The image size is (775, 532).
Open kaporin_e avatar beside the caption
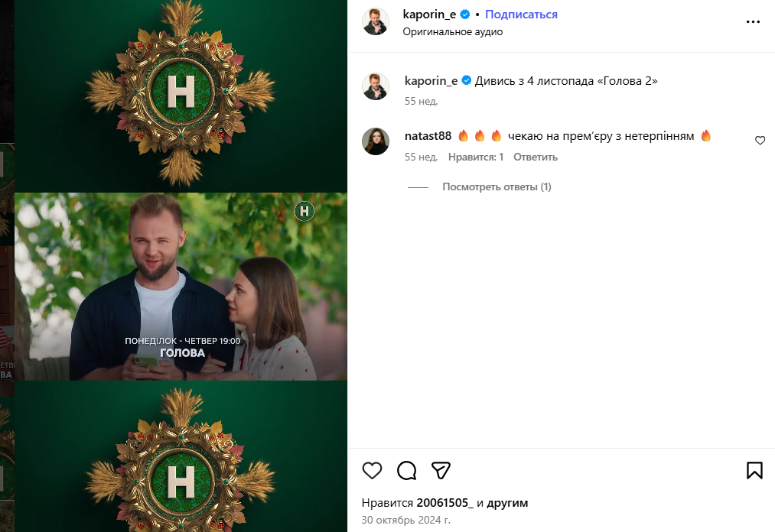click(x=376, y=86)
